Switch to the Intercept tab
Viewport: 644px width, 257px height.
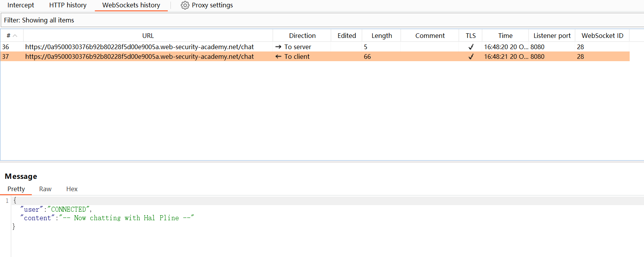tap(21, 5)
